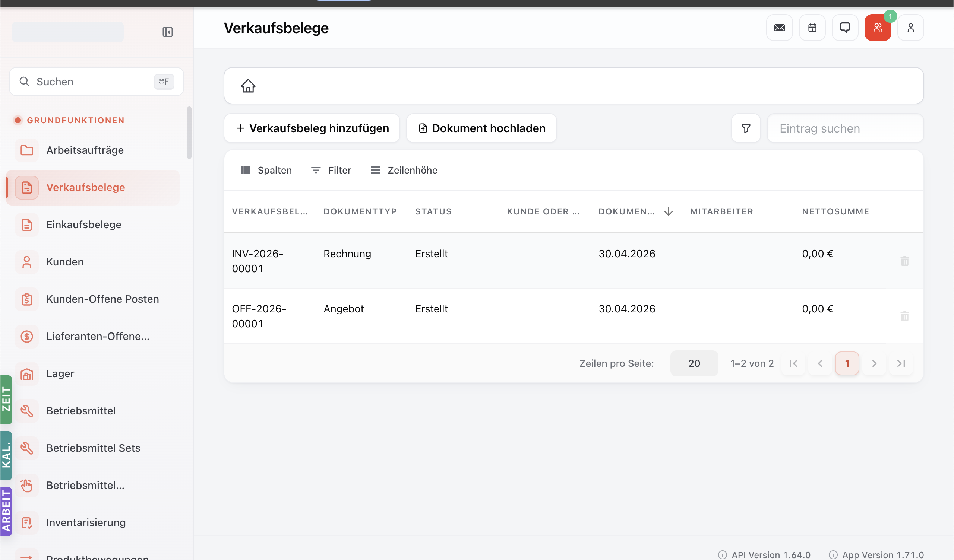The image size is (954, 560).
Task: Open the Zeilenhöhe density menu
Action: 404,170
